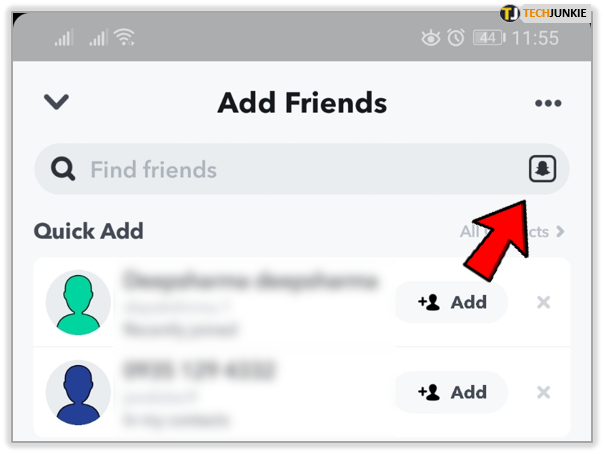Open the green avatar profile
This screenshot has width=604, height=454.
pos(78,302)
